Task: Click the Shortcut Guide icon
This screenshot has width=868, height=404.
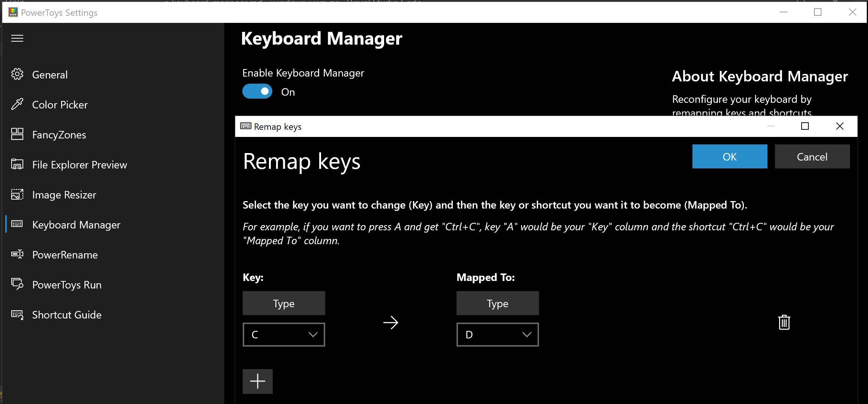Action: (17, 314)
